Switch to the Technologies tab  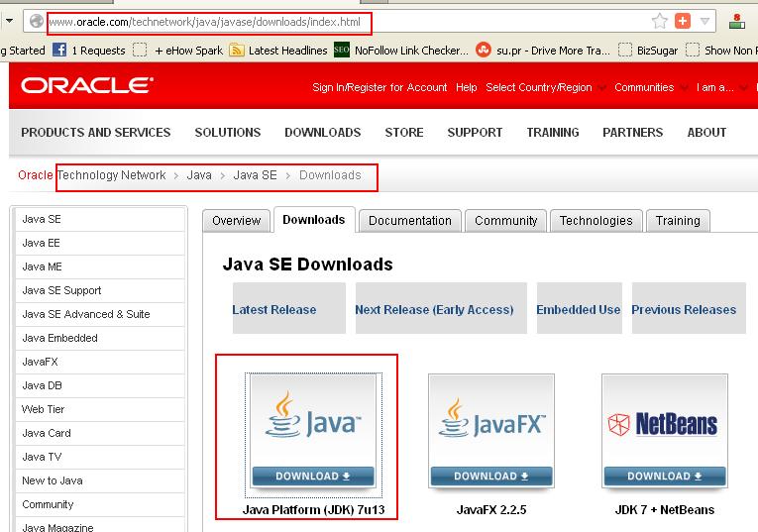(x=596, y=221)
